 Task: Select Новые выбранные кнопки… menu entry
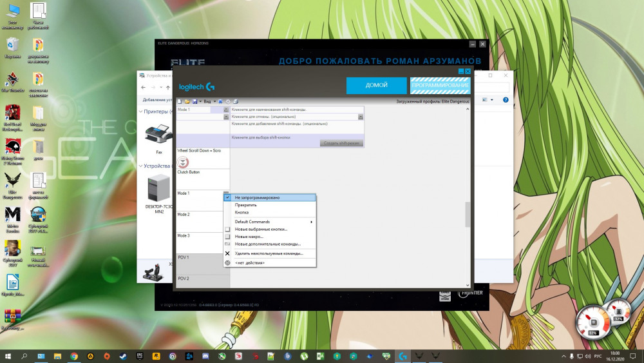[270, 229]
